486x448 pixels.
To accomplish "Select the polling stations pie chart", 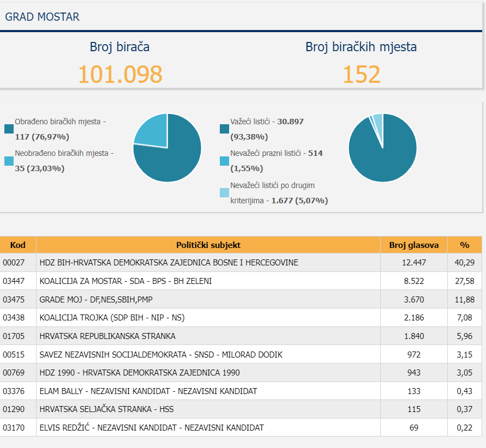I will pos(167,148).
